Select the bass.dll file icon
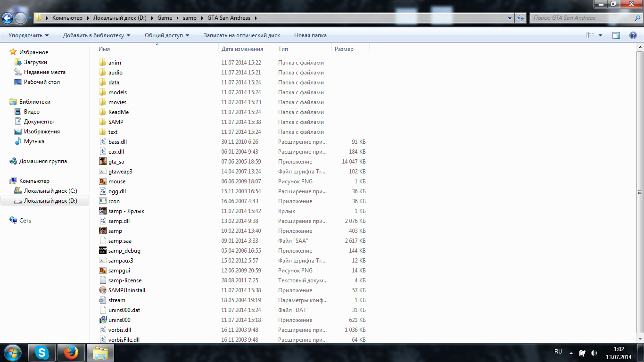This screenshot has height=362, width=644. [x=103, y=142]
